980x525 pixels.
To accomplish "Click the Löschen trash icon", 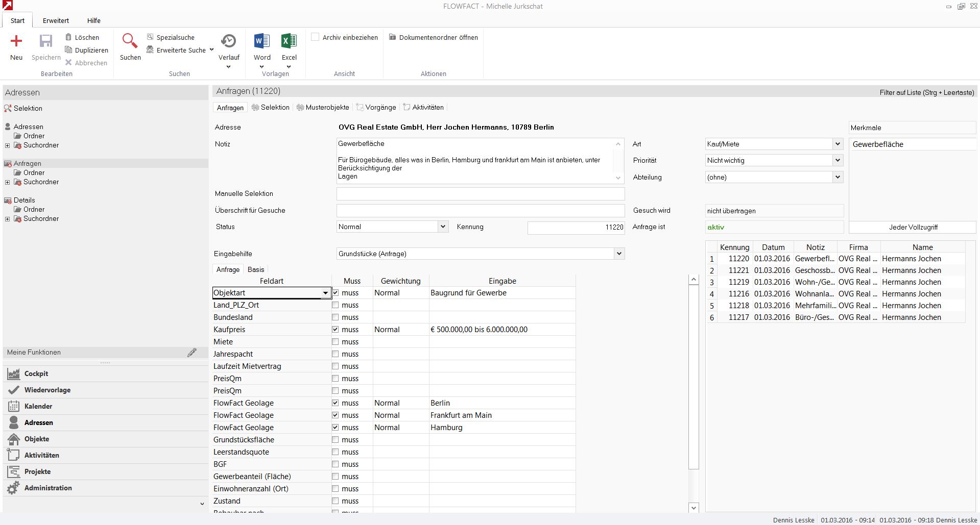I will coord(69,37).
